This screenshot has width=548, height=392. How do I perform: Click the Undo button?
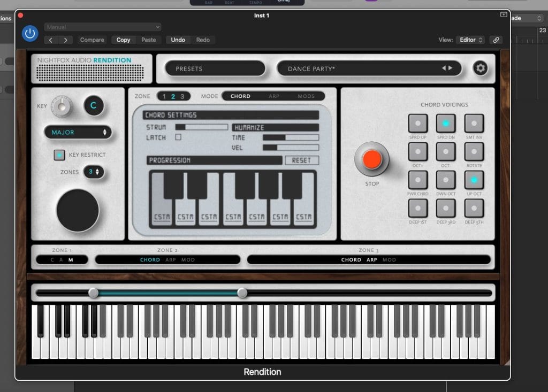[178, 40]
